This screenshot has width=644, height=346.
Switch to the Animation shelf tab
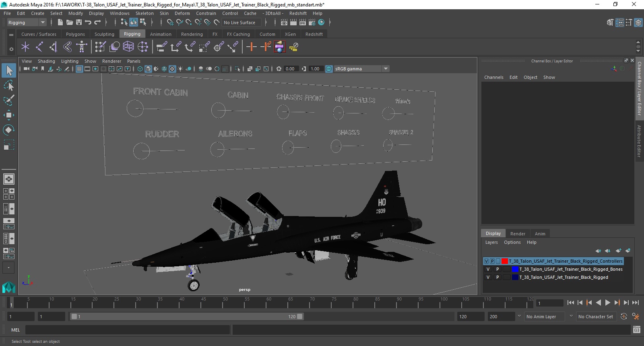tap(161, 34)
